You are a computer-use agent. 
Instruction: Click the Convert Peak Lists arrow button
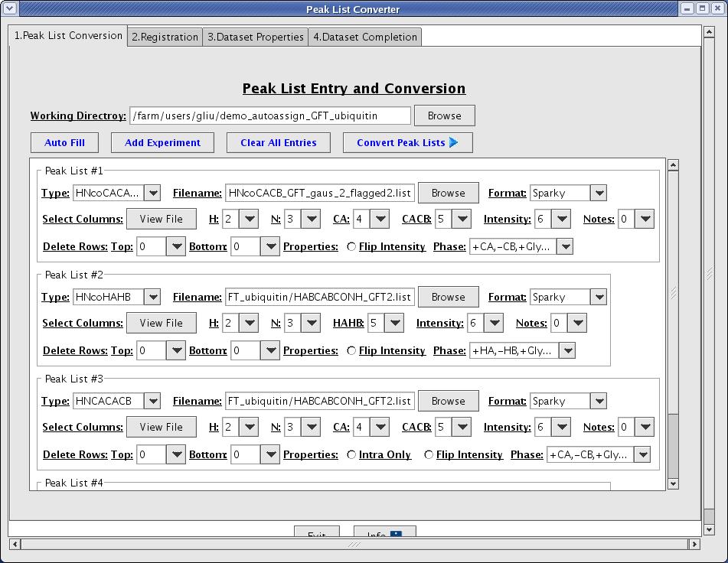click(407, 142)
